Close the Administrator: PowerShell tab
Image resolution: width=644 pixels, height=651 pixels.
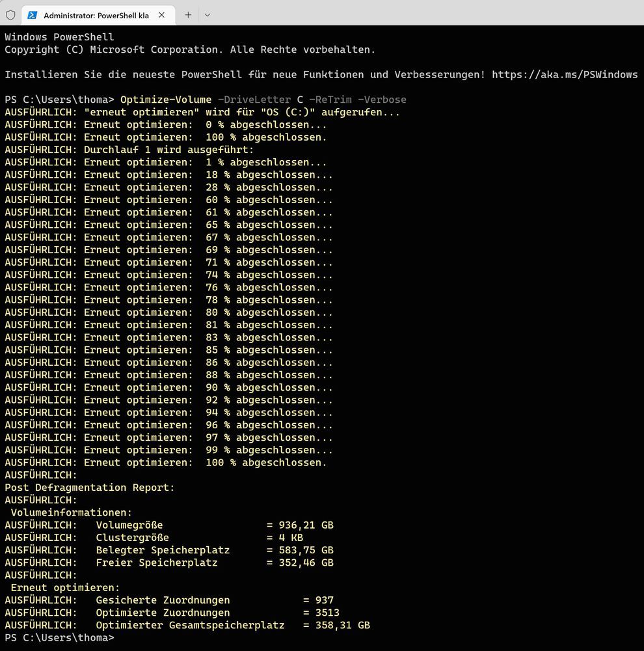pyautogui.click(x=161, y=13)
